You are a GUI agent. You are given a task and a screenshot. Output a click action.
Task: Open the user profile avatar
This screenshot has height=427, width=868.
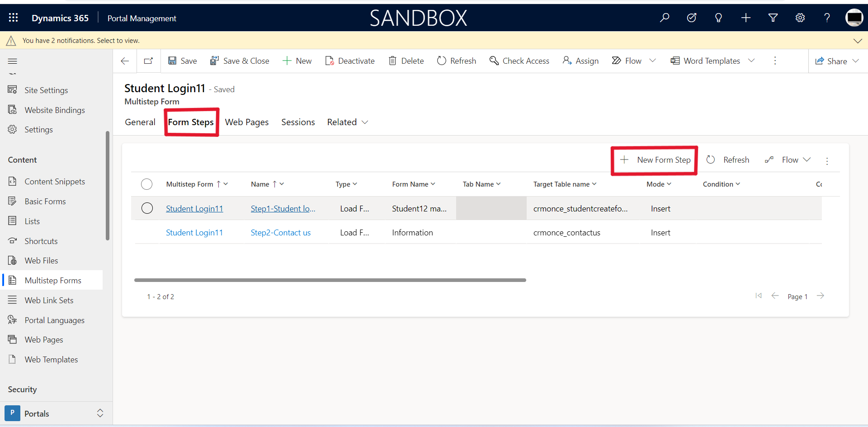tap(854, 18)
